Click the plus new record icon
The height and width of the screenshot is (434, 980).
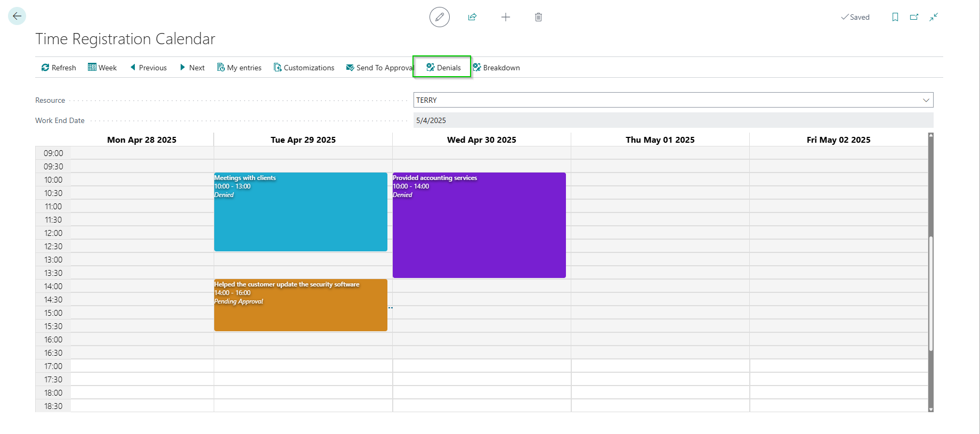click(x=505, y=17)
